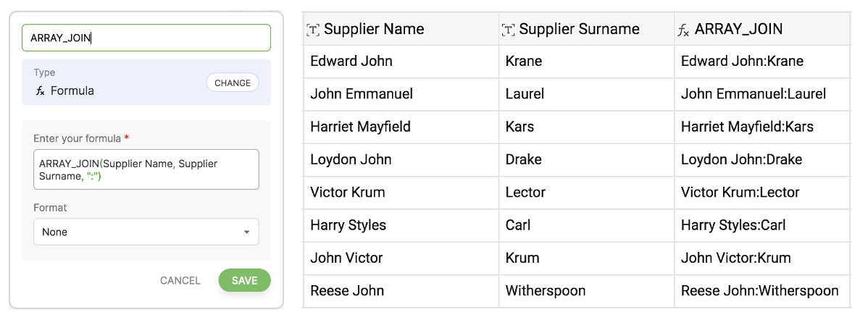Click the text-type icon in Supplier Surname header
The width and height of the screenshot is (868, 317).
509,30
